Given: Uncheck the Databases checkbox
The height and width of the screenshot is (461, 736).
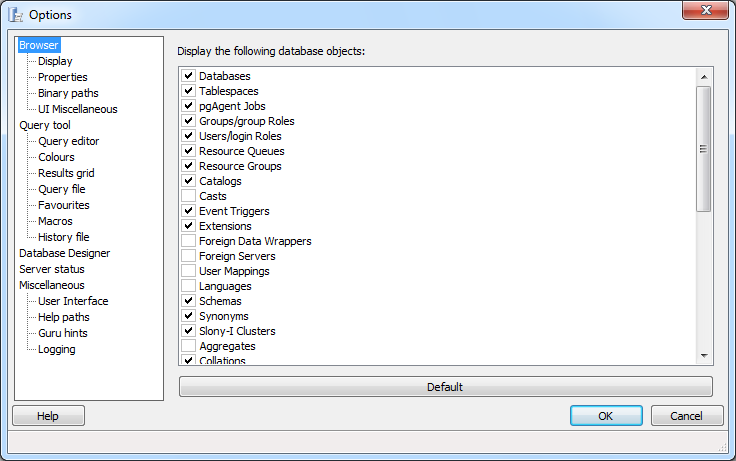Looking at the screenshot, I should (188, 76).
